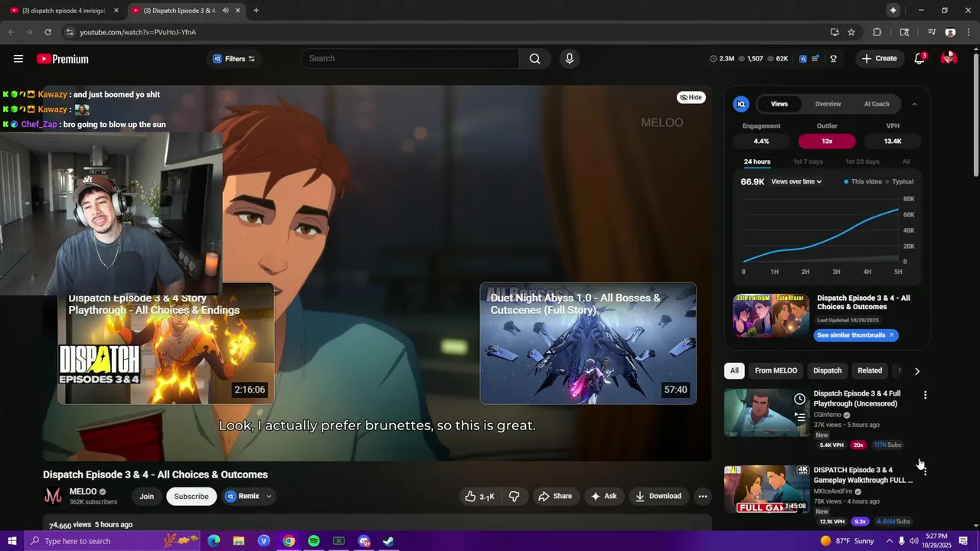Viewport: 980px width, 551px height.
Task: Open the MELOO channel name link
Action: click(x=83, y=491)
